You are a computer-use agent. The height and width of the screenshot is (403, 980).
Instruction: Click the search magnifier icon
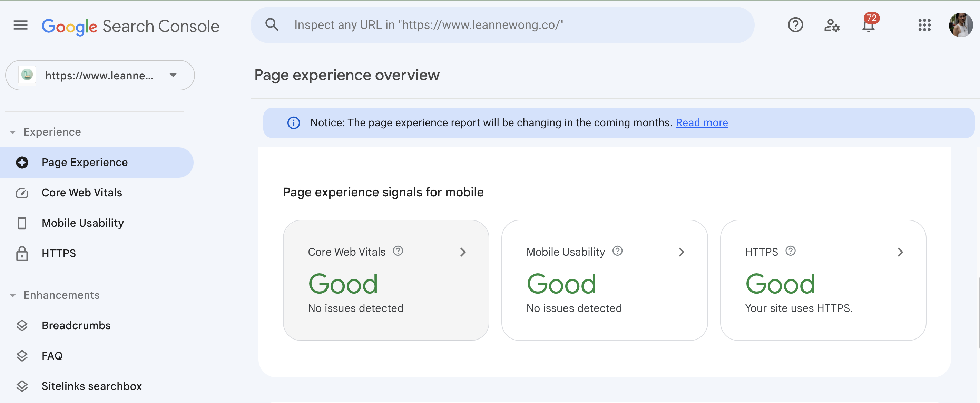click(x=272, y=25)
